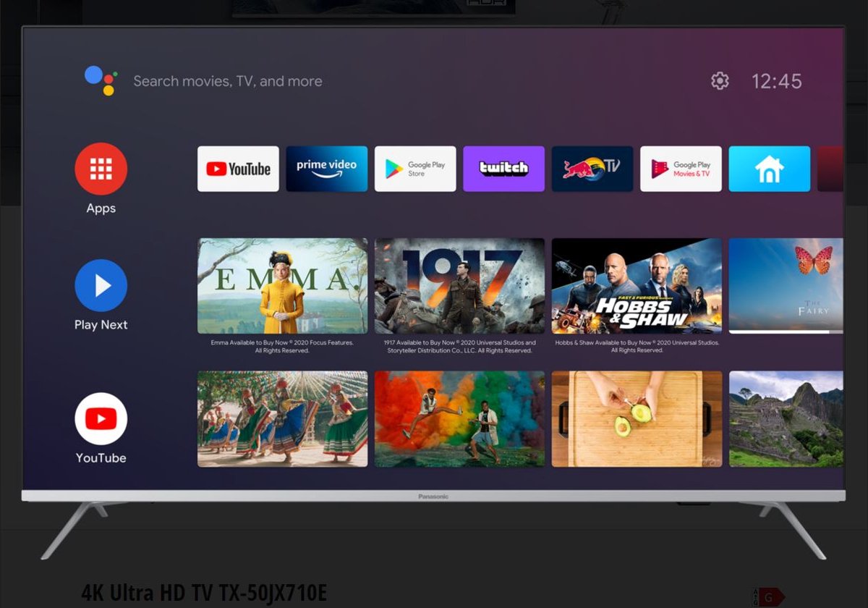Open the red Apps grid icon

101,169
